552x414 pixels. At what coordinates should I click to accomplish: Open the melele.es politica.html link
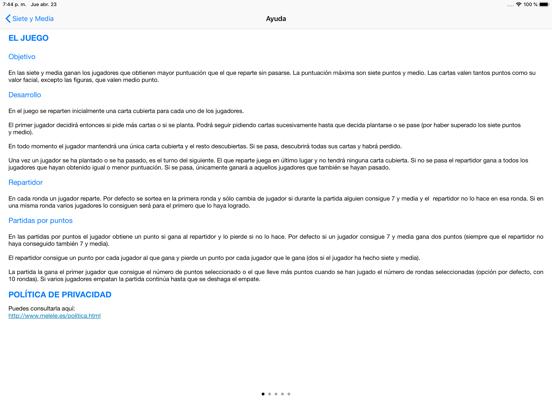click(55, 316)
